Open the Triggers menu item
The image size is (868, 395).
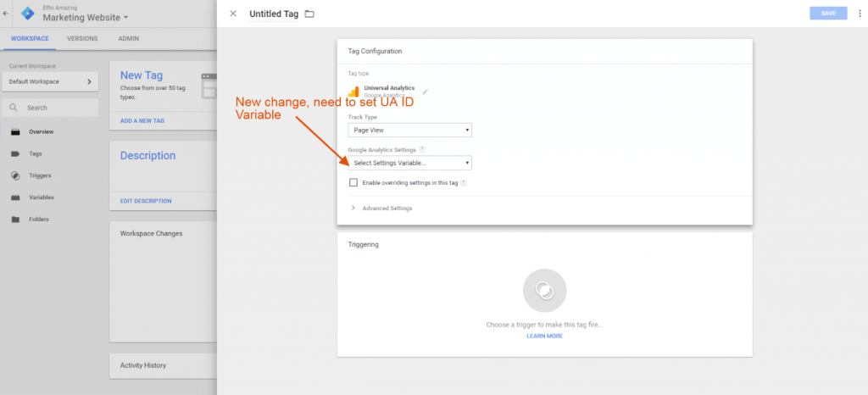(x=40, y=176)
